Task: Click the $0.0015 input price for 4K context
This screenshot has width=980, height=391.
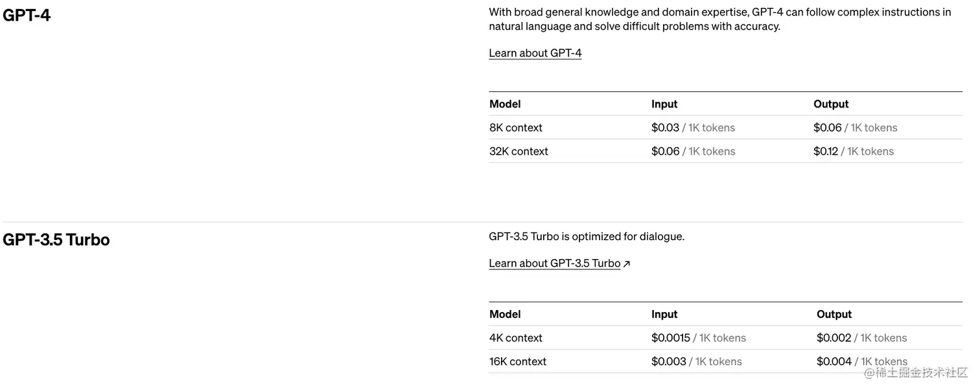Action: coord(670,338)
